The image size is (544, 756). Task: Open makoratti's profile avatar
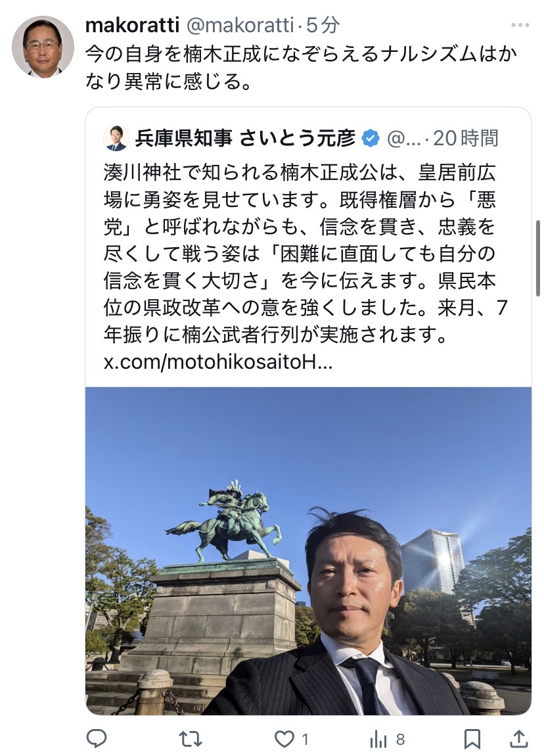tap(43, 47)
